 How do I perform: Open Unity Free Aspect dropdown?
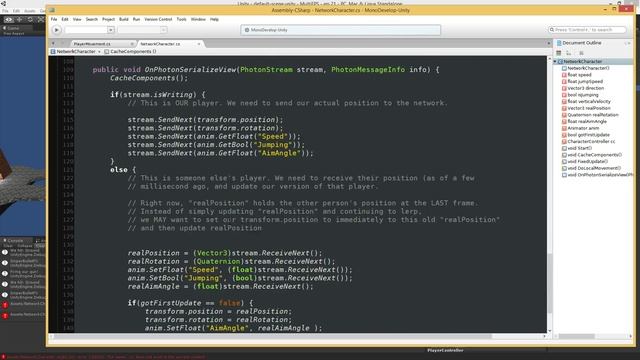14,33
